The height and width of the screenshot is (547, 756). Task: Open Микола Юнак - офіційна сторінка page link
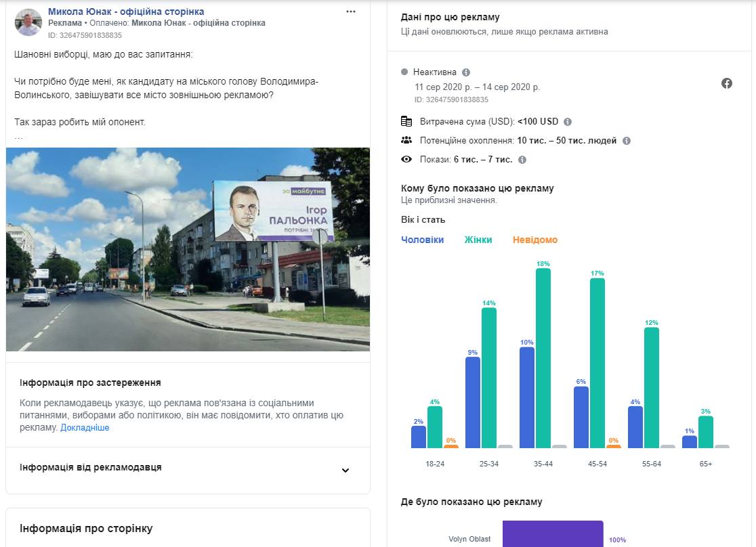coord(126,12)
